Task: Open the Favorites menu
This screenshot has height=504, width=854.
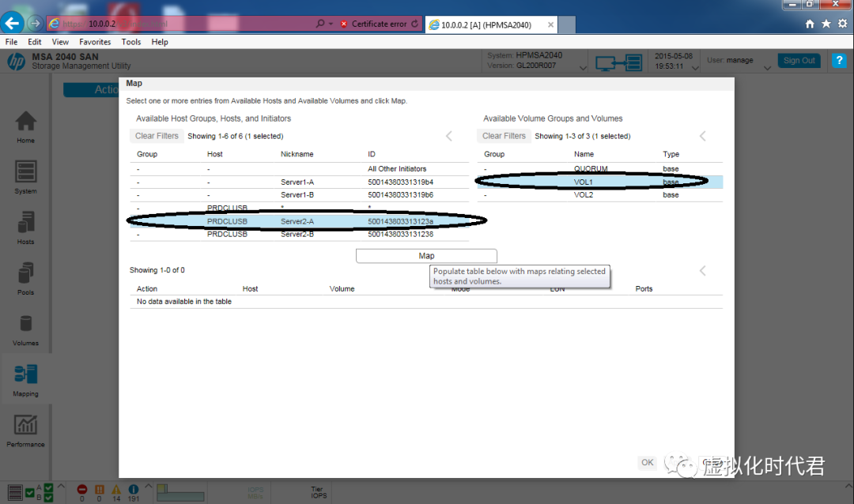Action: (x=95, y=42)
